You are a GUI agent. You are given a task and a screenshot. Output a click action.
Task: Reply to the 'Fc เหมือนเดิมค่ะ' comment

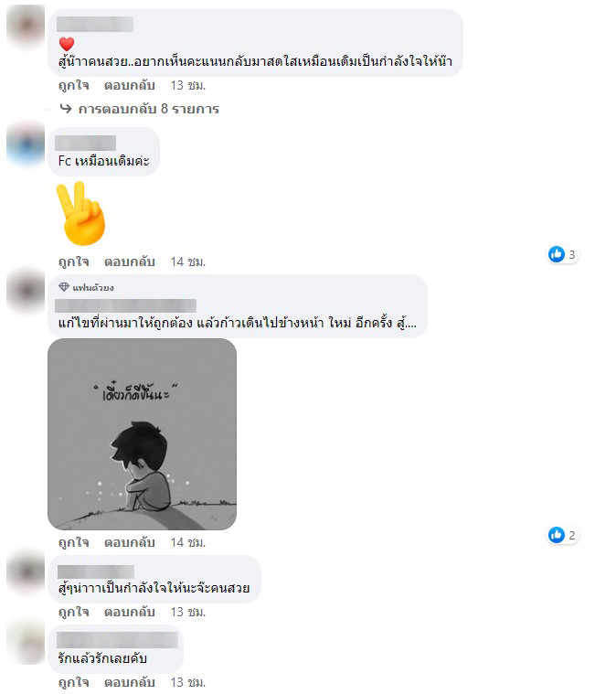pos(129,262)
